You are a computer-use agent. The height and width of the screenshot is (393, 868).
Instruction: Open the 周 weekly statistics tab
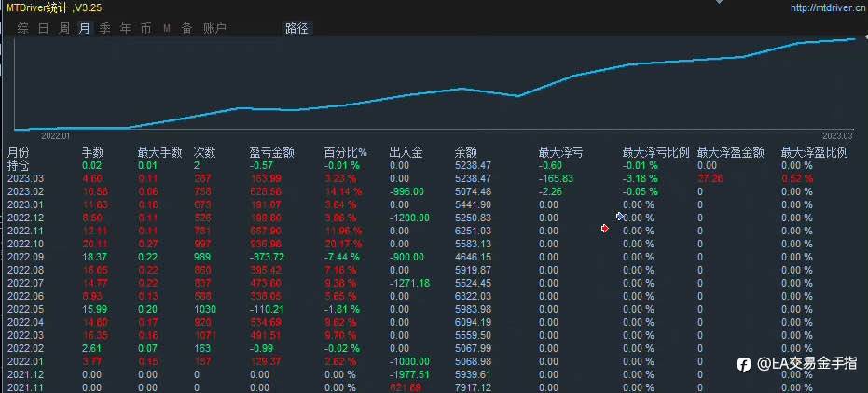tap(64, 28)
